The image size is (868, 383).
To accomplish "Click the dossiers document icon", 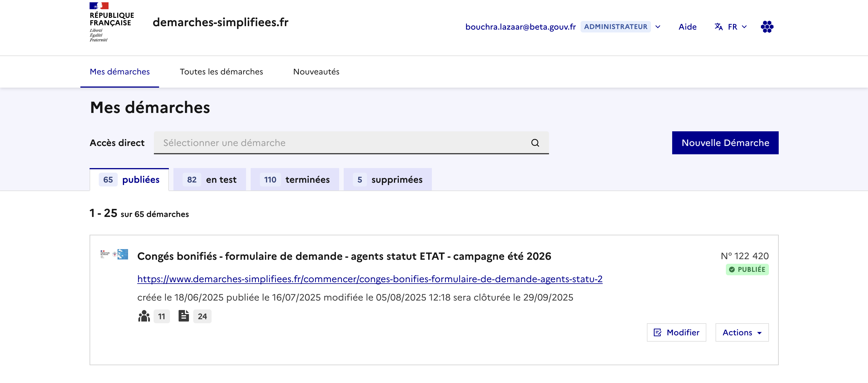I will (x=183, y=316).
